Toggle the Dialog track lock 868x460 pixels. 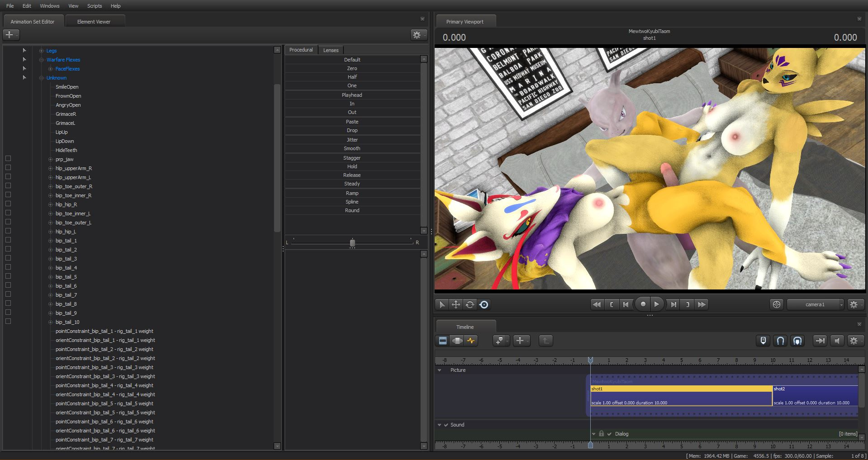601,433
